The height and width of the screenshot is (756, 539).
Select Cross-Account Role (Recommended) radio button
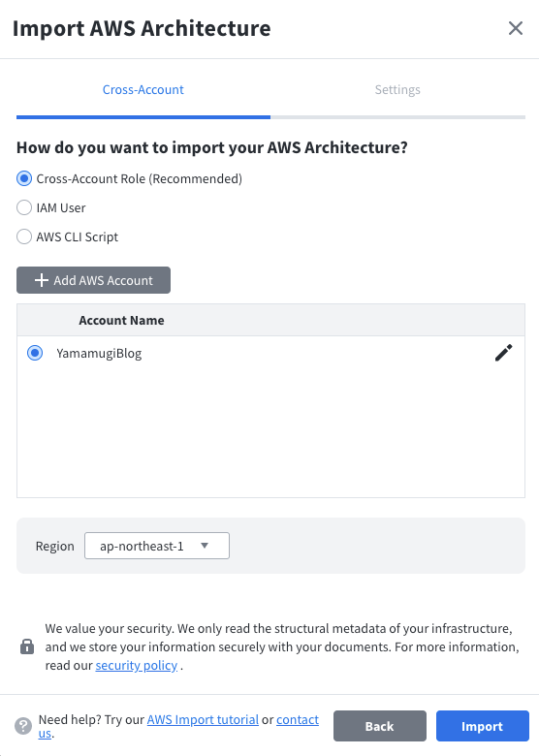pos(24,179)
